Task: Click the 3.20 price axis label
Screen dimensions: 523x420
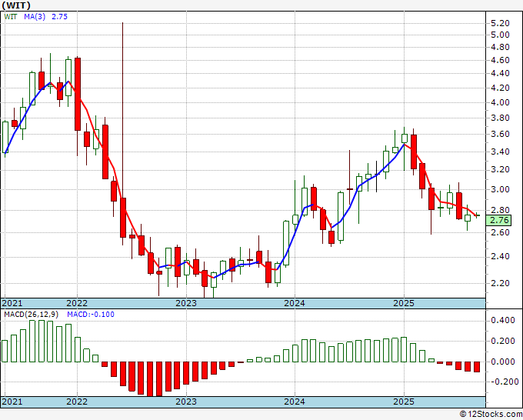Action: point(501,170)
